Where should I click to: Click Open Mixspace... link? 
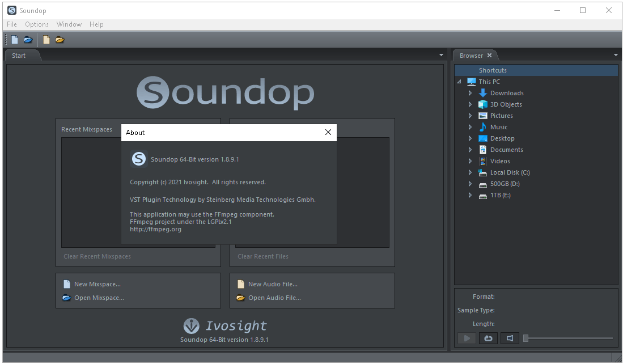99,298
